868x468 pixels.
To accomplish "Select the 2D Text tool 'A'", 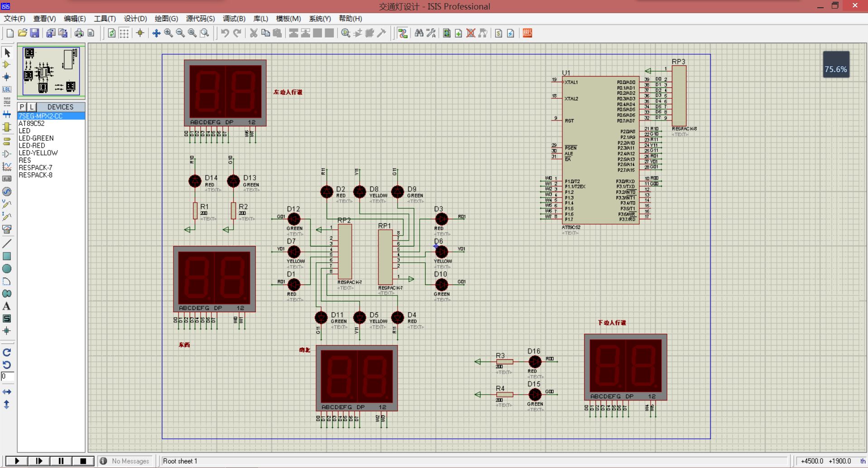I will [x=7, y=306].
